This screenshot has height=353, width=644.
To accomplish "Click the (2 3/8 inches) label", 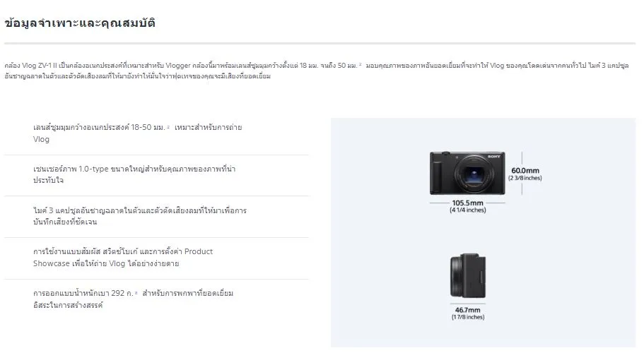I will click(525, 178).
